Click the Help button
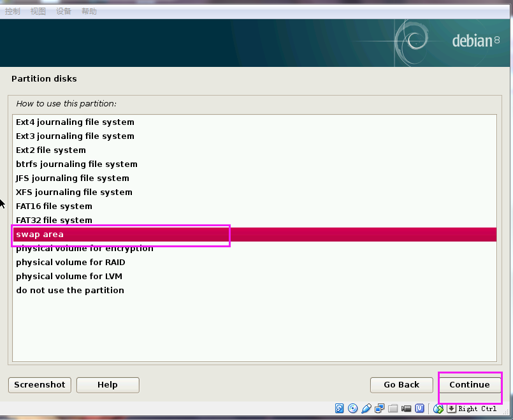 [108, 385]
